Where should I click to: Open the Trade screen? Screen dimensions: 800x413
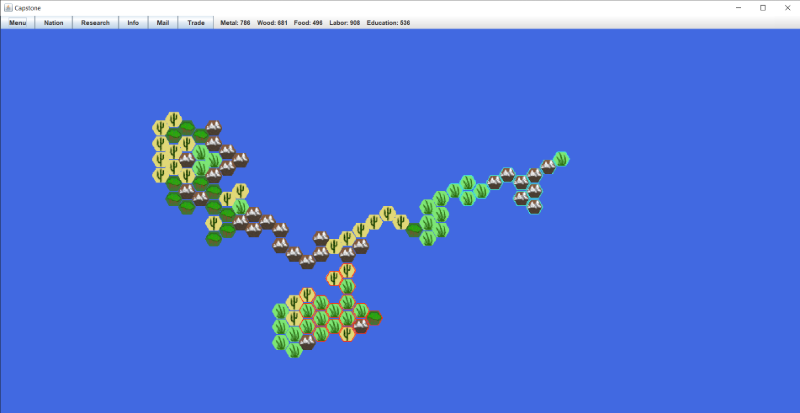[196, 22]
